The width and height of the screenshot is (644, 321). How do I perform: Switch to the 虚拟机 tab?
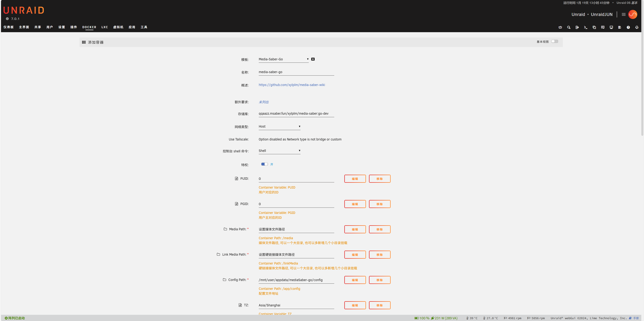click(118, 27)
